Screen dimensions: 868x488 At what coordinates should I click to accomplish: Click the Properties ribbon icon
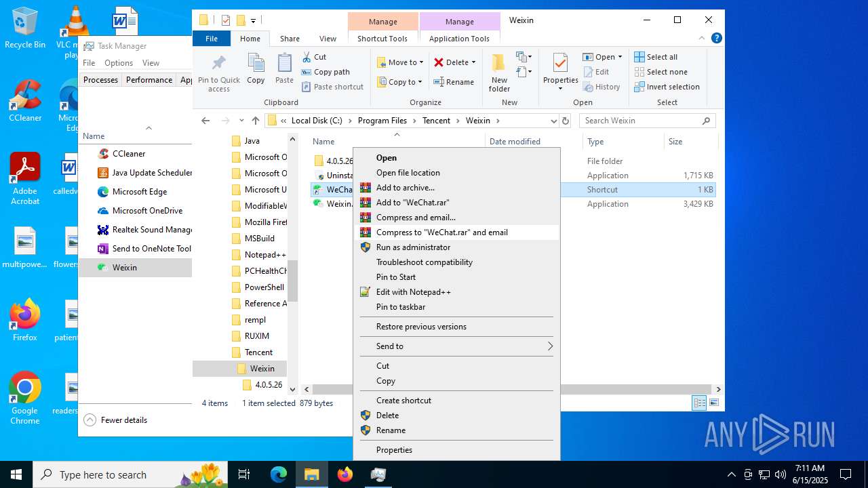pyautogui.click(x=560, y=63)
